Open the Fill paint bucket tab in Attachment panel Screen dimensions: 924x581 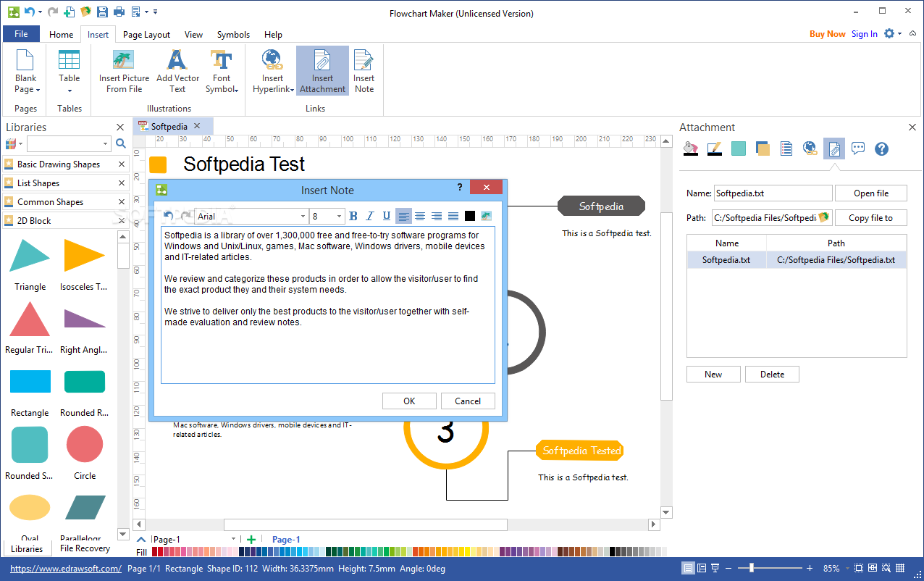click(x=691, y=149)
